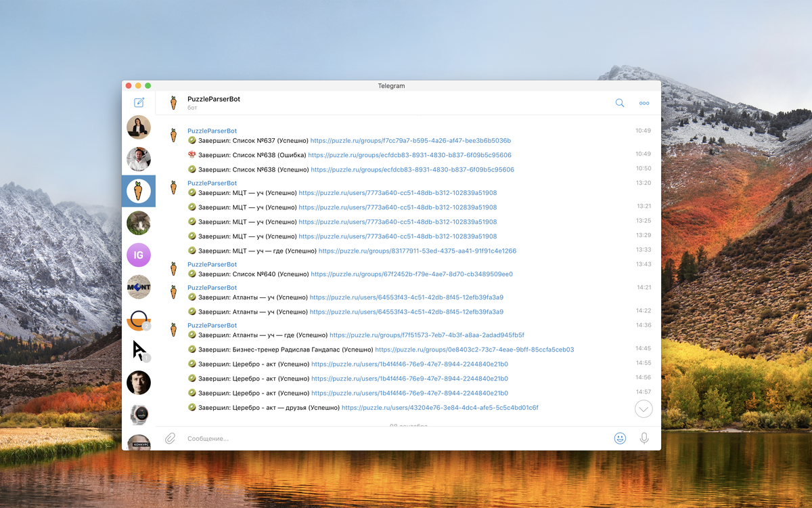812x508 pixels.
Task: Click the PuzzleParserBot sender name above the 14:21 message
Action: pyautogui.click(x=212, y=288)
